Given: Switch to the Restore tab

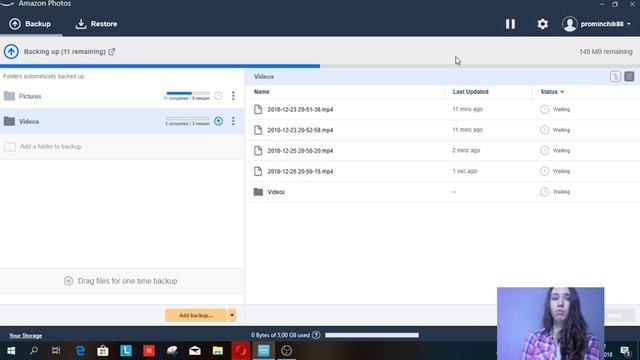Looking at the screenshot, I should click(x=96, y=24).
